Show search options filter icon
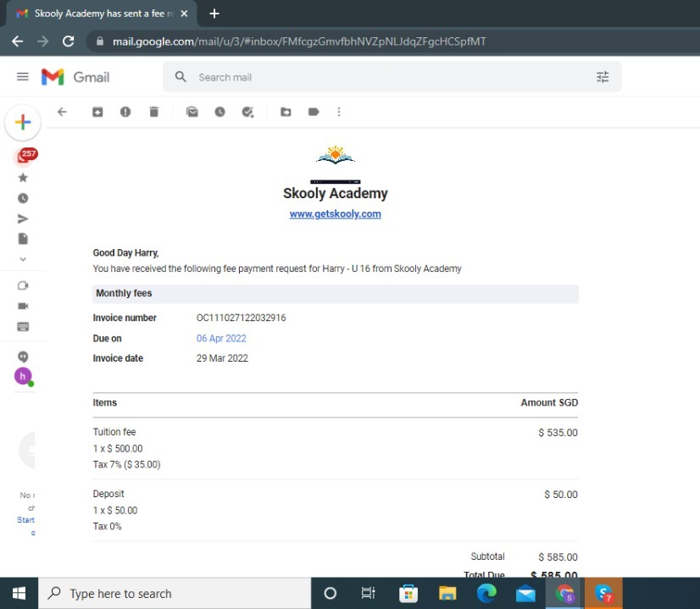 603,77
